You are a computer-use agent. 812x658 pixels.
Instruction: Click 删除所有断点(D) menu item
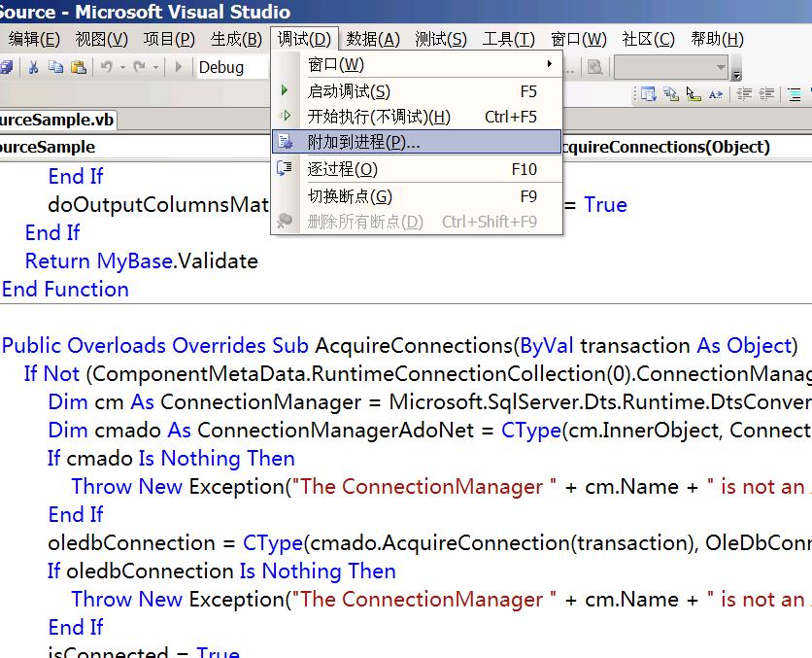418,222
